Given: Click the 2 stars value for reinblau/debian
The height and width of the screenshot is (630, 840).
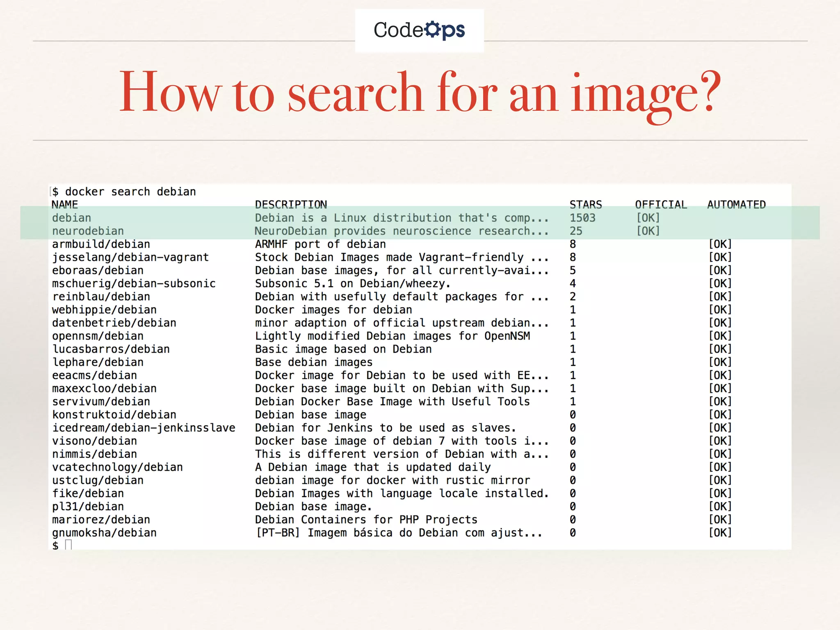Looking at the screenshot, I should click(x=573, y=297).
